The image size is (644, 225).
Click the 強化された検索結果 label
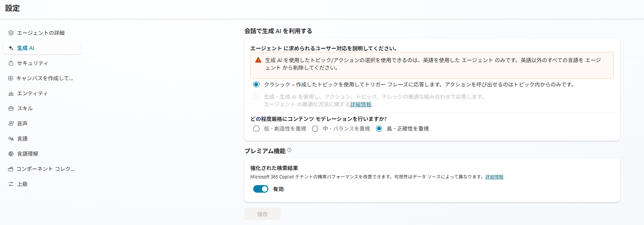pyautogui.click(x=274, y=168)
